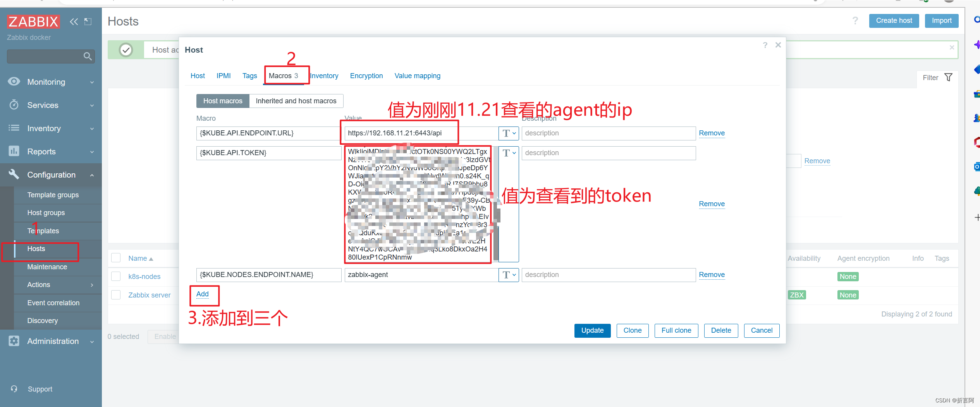The image size is (980, 407).
Task: Click Add macro link
Action: tap(202, 294)
